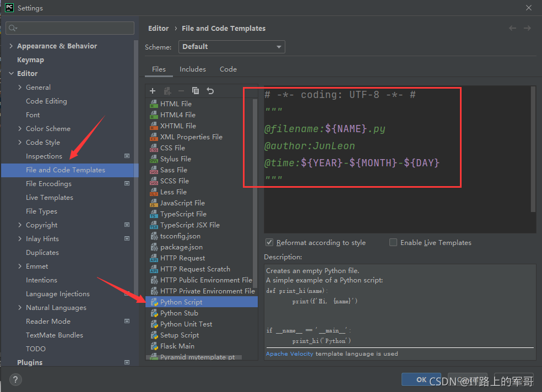Click the Sass File template icon
This screenshot has height=392, width=542.
[154, 170]
